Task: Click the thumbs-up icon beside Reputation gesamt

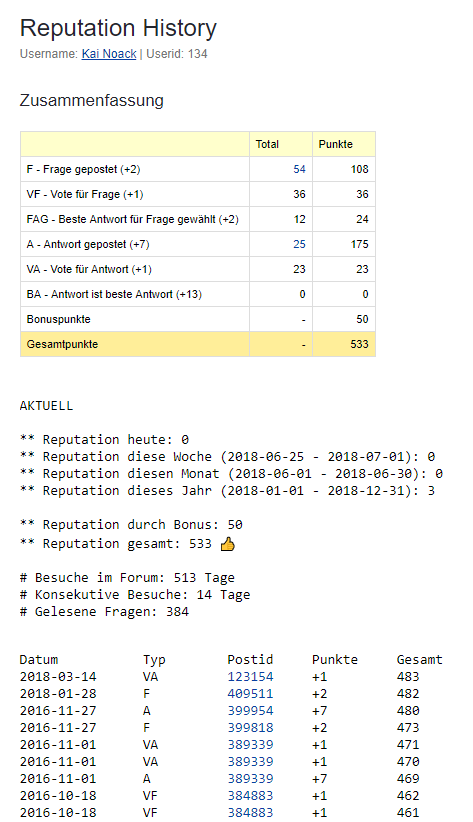Action: (x=228, y=545)
